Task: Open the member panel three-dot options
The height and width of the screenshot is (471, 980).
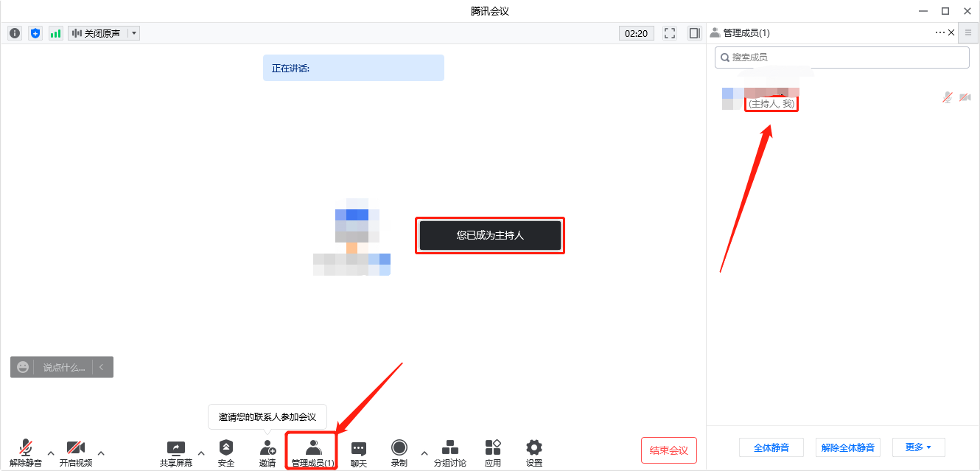Action: pos(939,33)
